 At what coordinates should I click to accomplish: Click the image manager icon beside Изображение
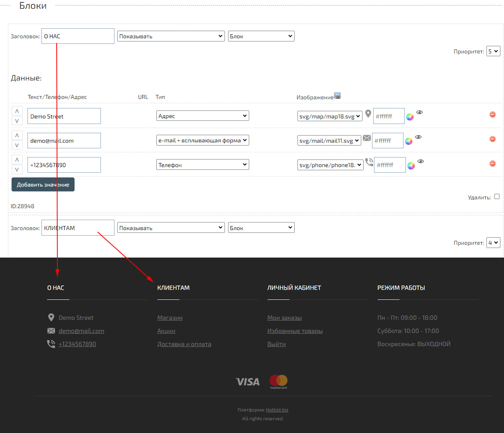coord(337,96)
